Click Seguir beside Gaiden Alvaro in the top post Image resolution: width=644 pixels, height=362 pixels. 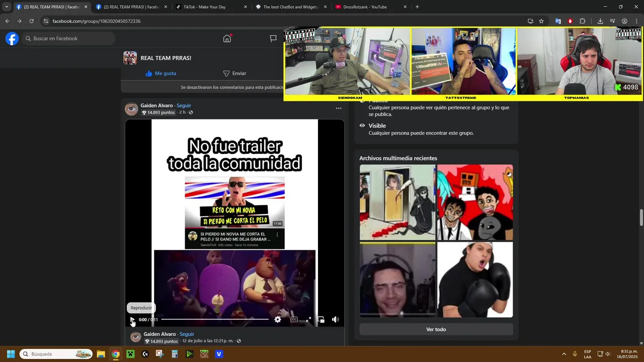184,106
